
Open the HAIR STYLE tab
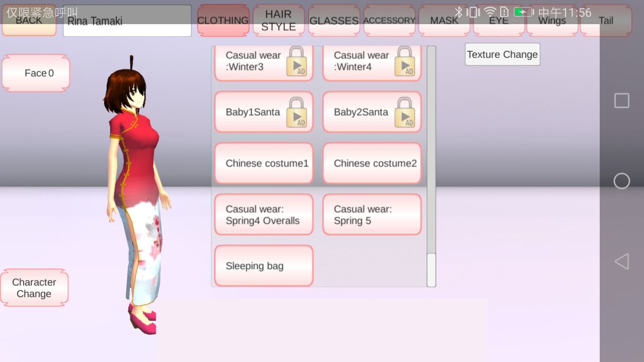coord(278,20)
